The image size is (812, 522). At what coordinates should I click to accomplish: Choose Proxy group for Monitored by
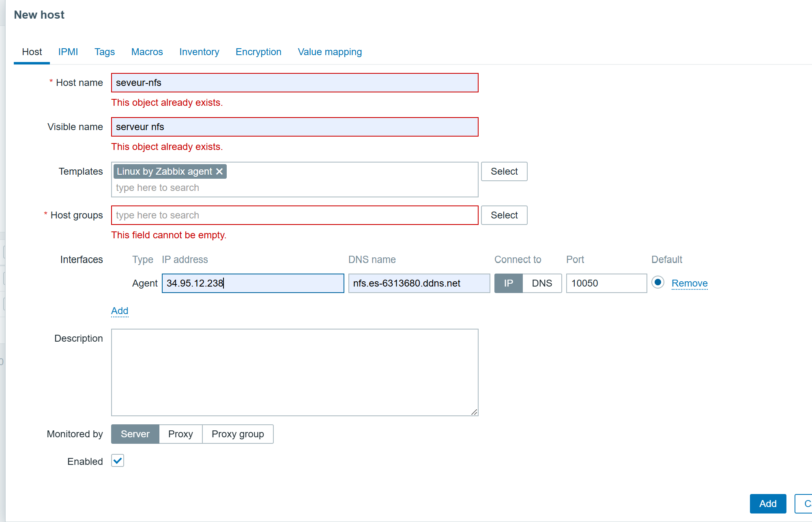click(238, 434)
